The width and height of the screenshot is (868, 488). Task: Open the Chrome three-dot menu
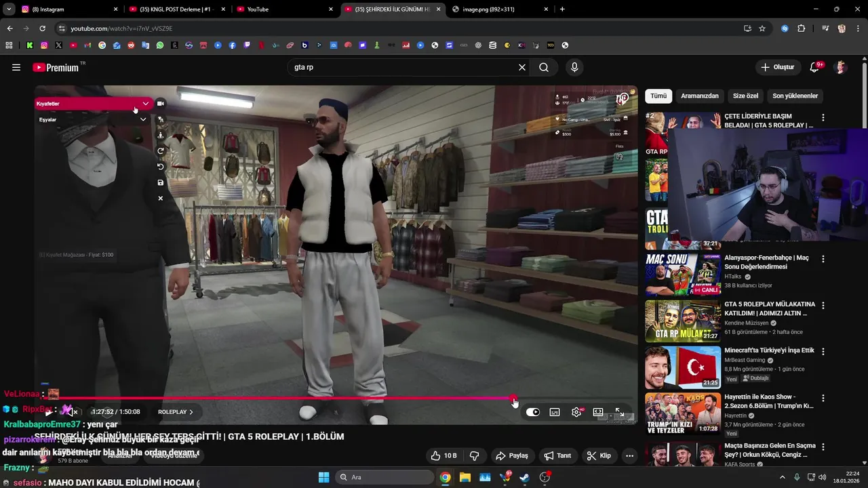(x=858, y=28)
